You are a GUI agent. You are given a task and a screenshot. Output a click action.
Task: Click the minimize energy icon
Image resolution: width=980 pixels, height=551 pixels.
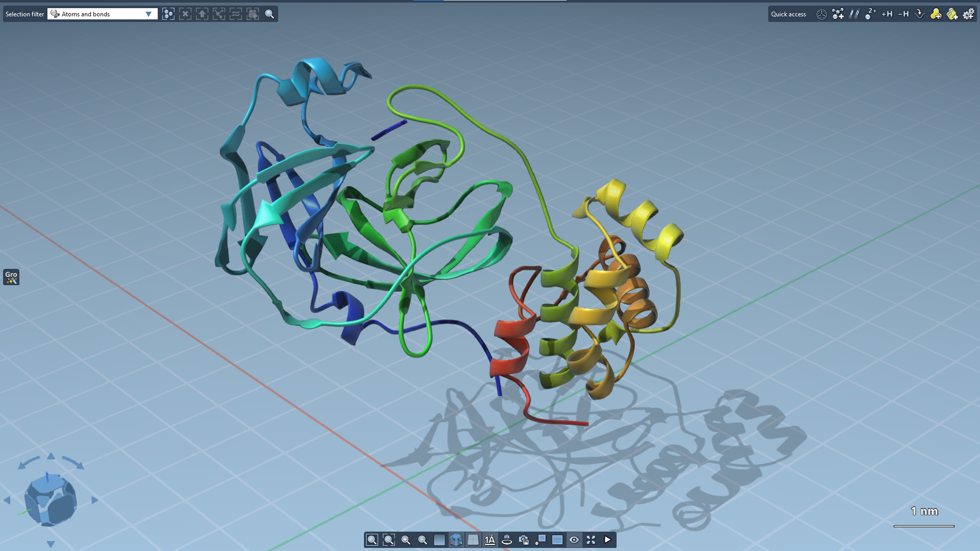point(920,14)
